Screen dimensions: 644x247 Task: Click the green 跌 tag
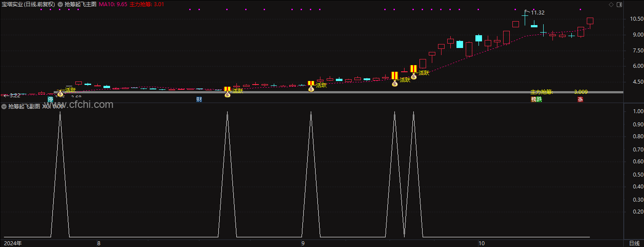[539, 100]
